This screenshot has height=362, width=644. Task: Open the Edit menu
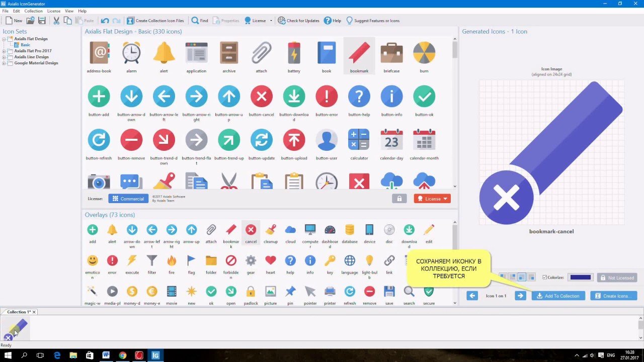point(17,11)
